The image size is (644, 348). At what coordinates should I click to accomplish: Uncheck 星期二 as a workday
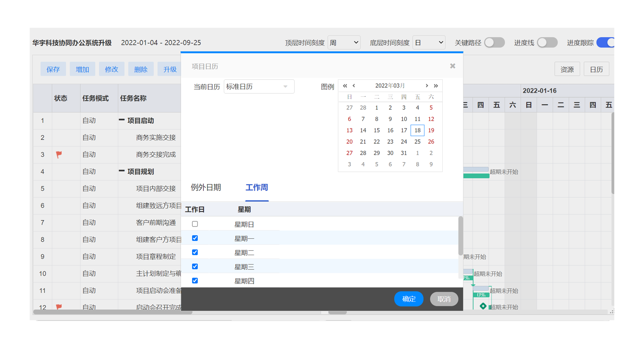(x=195, y=252)
